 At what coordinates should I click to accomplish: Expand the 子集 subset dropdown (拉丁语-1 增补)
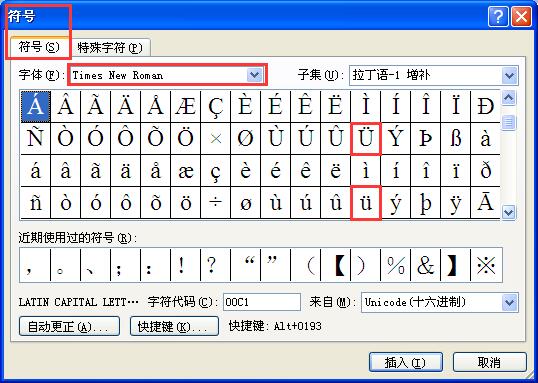(510, 75)
